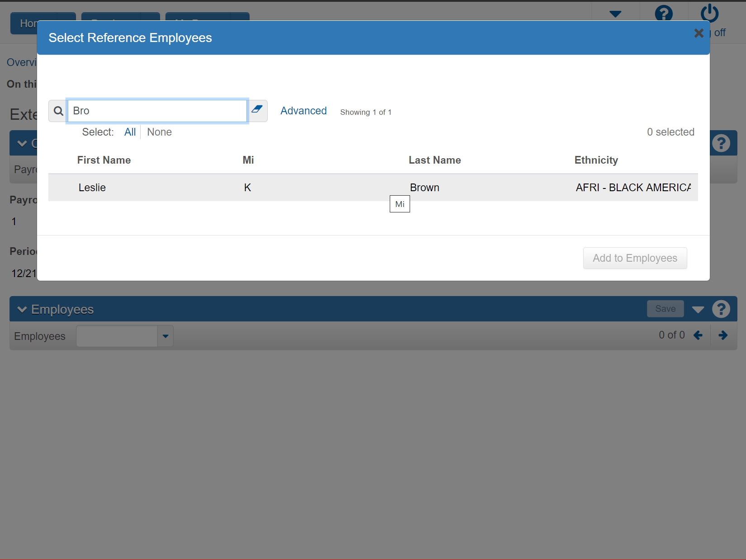
Task: Click the top help question mark icon
Action: (664, 14)
